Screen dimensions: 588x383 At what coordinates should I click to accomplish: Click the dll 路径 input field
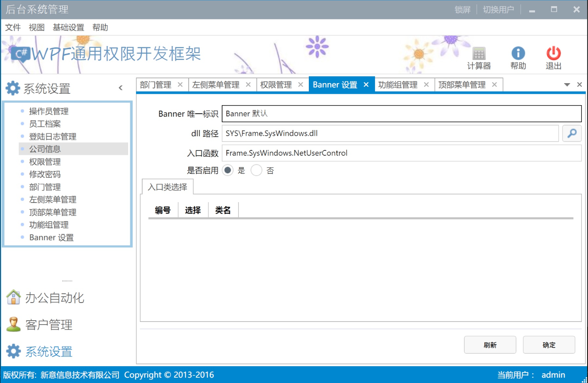[x=390, y=133]
